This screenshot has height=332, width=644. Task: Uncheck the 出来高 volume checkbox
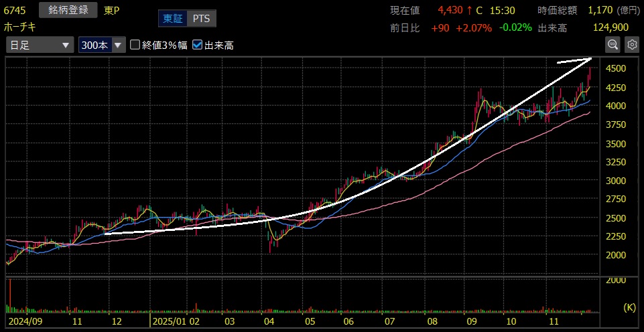[197, 45]
